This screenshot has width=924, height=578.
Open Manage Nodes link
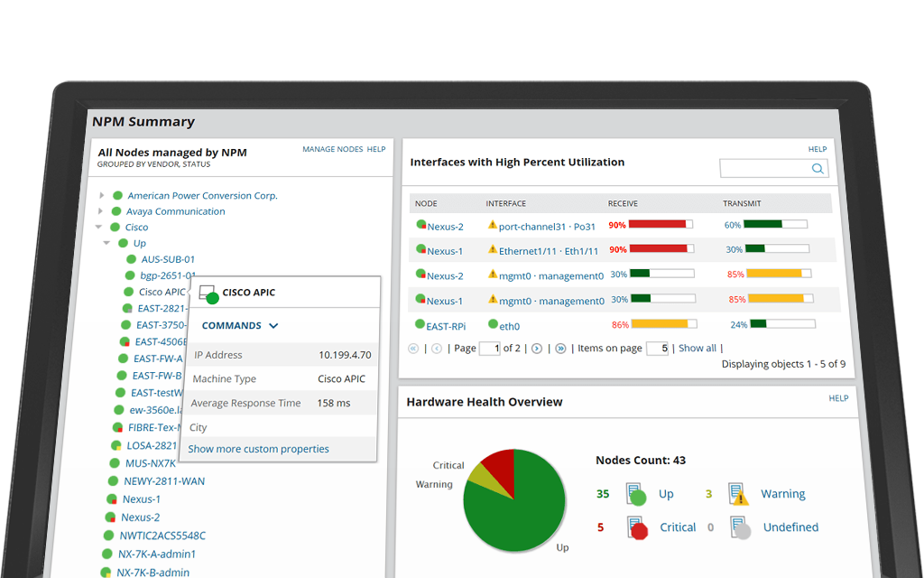point(332,150)
